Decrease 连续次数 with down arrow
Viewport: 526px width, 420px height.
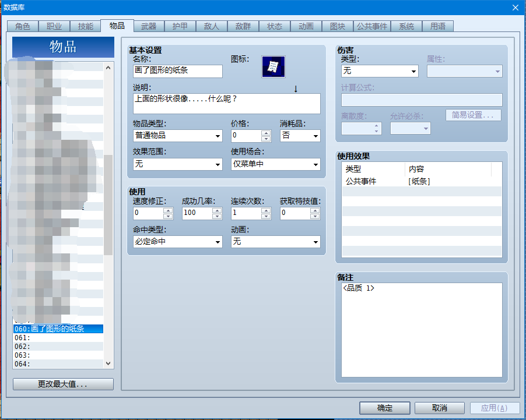pyautogui.click(x=266, y=216)
